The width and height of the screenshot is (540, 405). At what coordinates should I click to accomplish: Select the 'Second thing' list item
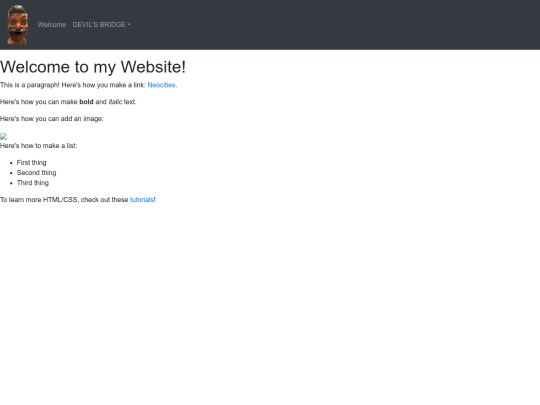tap(37, 173)
